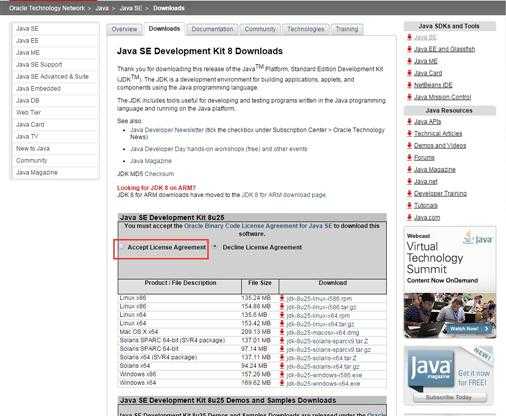Open Web Tier in the left menu
Screen dimensions: 506x416
[x=28, y=112]
